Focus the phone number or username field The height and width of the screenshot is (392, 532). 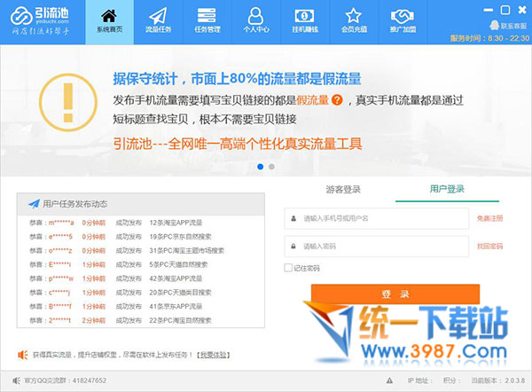(x=381, y=218)
